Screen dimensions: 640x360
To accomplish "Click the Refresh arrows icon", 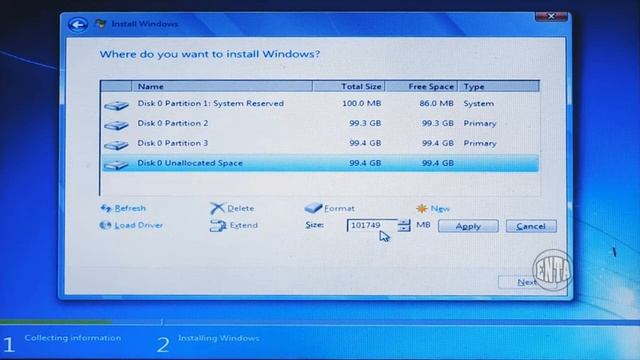I will [x=106, y=208].
